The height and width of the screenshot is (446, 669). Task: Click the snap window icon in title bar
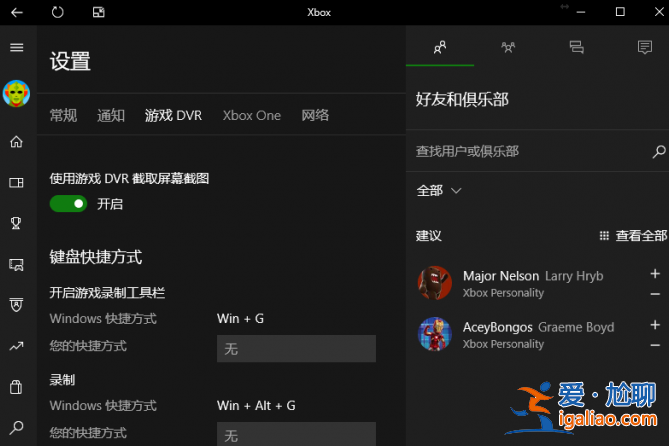point(99,12)
